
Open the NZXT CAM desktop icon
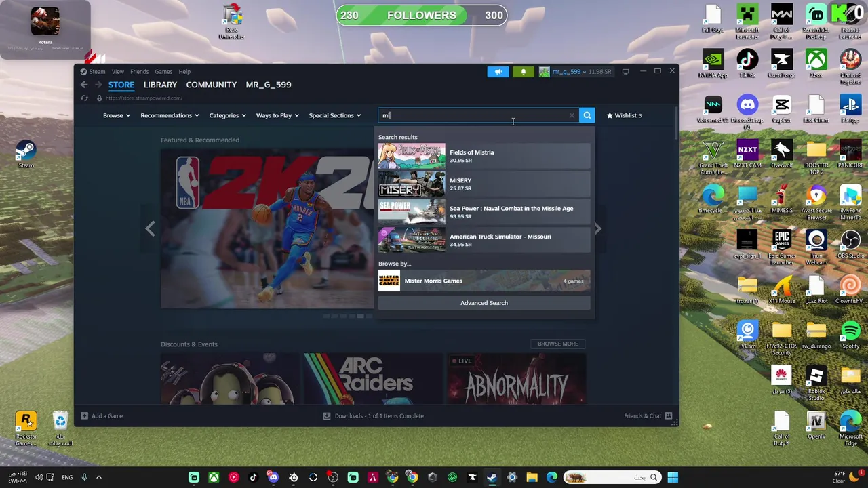pyautogui.click(x=747, y=154)
